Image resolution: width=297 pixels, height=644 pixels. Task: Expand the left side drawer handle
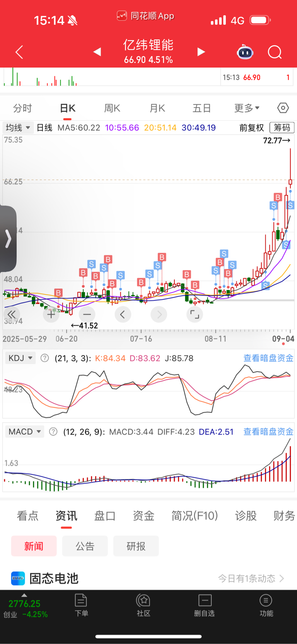tap(8, 239)
